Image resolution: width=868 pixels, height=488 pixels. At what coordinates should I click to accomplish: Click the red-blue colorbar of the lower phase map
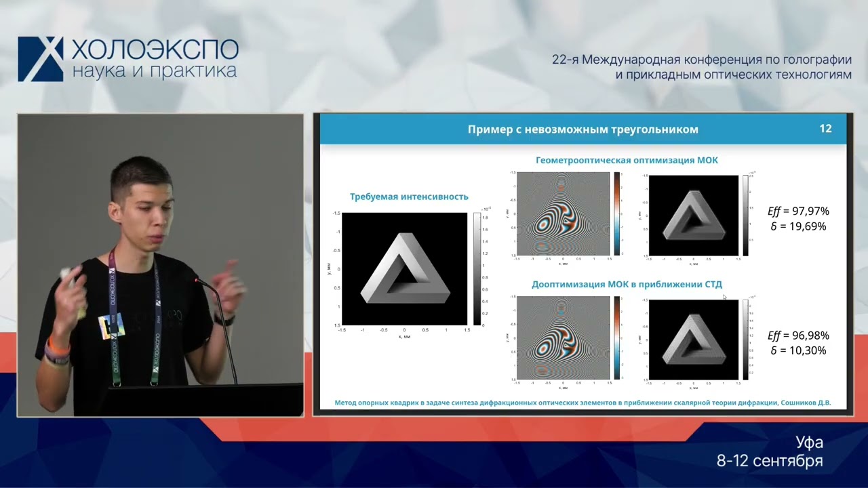pyautogui.click(x=616, y=338)
